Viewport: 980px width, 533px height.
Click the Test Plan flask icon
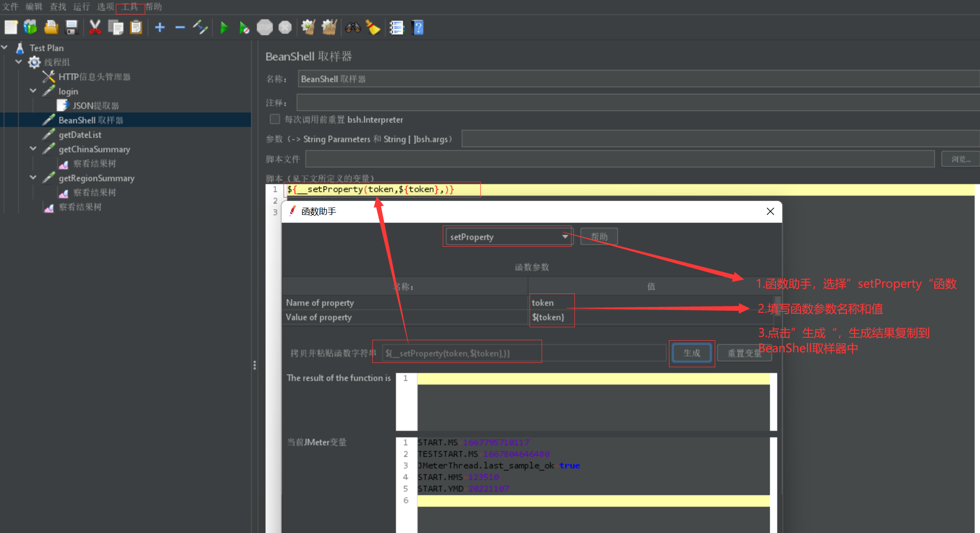pyautogui.click(x=20, y=48)
